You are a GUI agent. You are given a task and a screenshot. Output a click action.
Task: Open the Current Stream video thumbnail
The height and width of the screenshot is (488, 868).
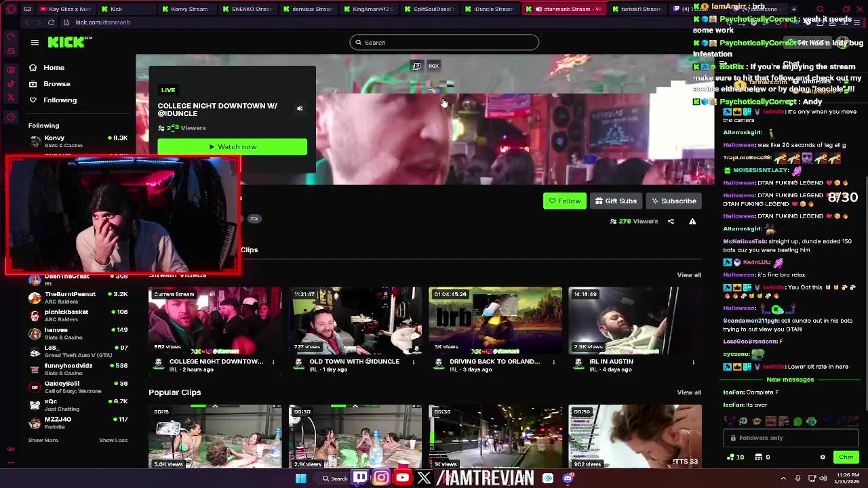pyautogui.click(x=215, y=320)
